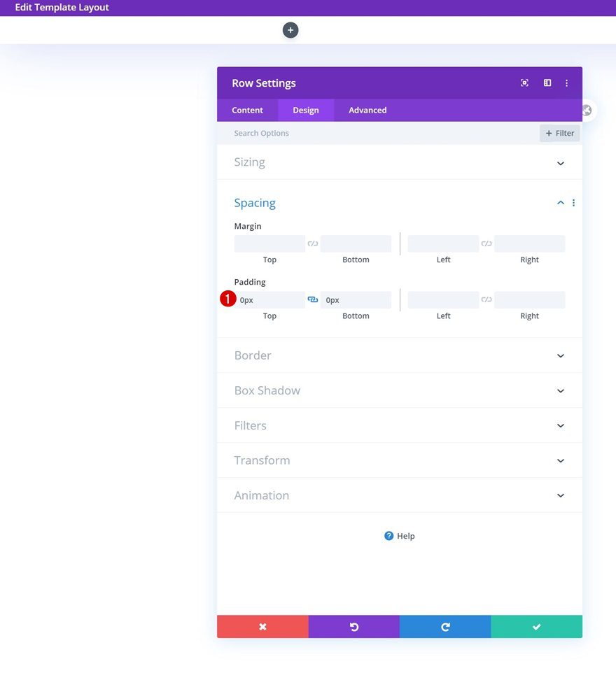The height and width of the screenshot is (673, 616).
Task: Click the Spacing section options icon
Action: click(x=573, y=203)
